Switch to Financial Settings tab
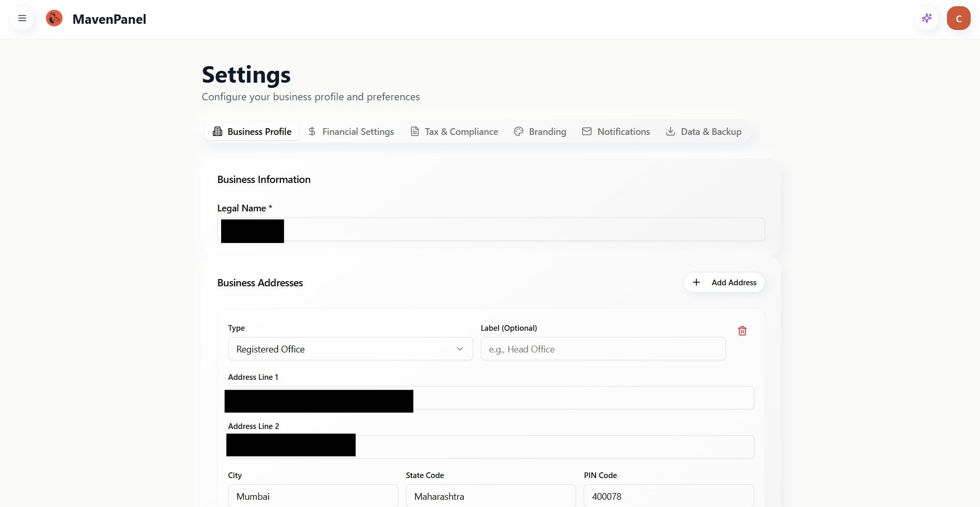This screenshot has width=980, height=507. pyautogui.click(x=351, y=131)
